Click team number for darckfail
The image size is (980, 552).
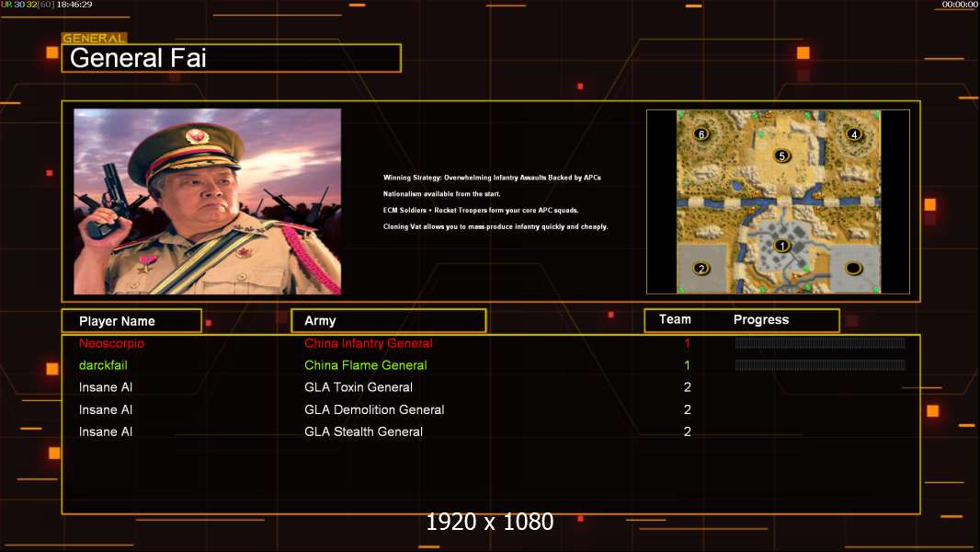point(687,365)
